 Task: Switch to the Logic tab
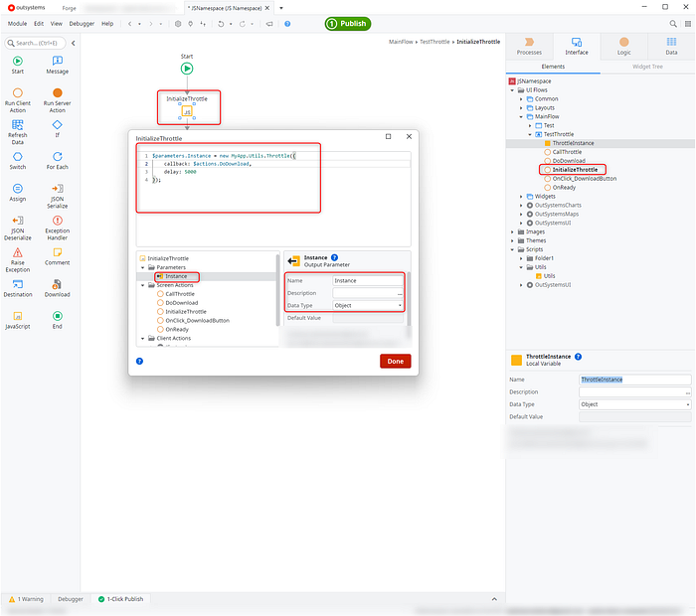pos(623,47)
